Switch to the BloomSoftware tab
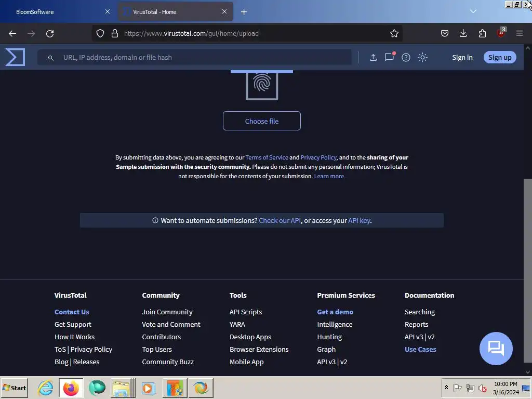 [x=58, y=12]
